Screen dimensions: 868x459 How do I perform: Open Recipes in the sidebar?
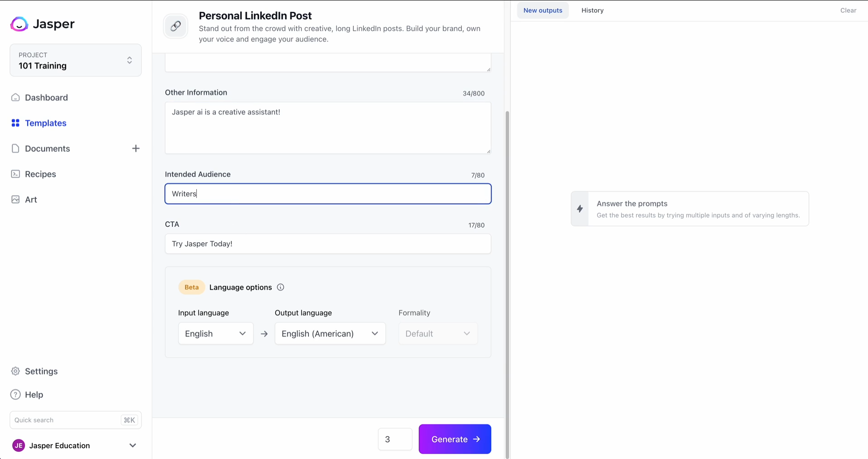tap(41, 174)
